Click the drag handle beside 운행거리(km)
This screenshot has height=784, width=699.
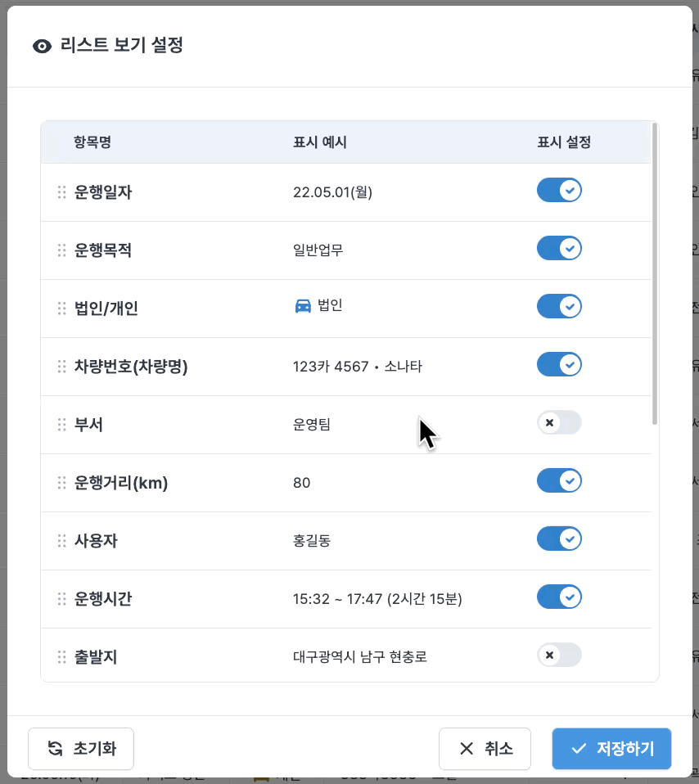tap(61, 483)
